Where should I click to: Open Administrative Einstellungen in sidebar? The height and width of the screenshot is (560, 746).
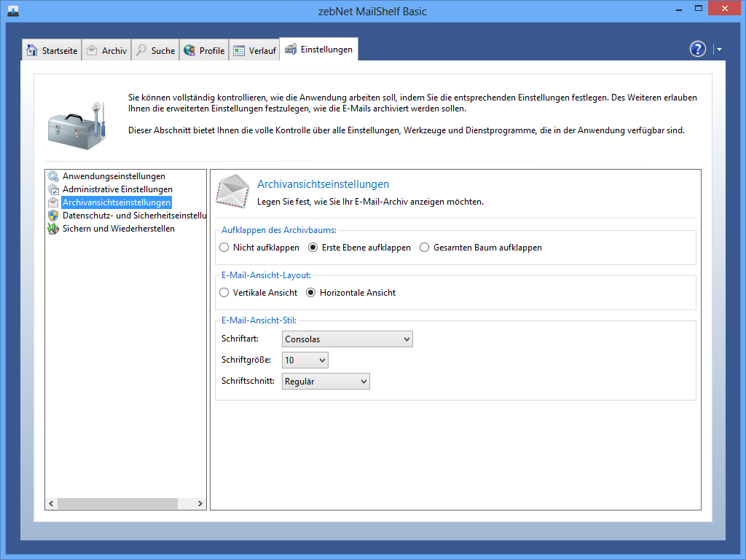click(117, 189)
